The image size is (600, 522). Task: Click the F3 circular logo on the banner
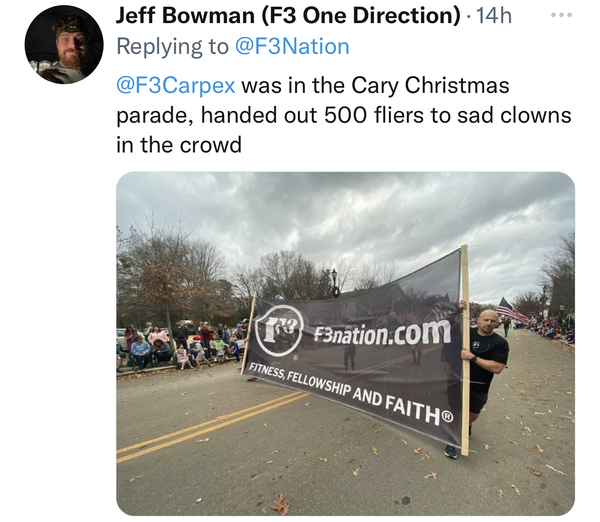point(279,331)
